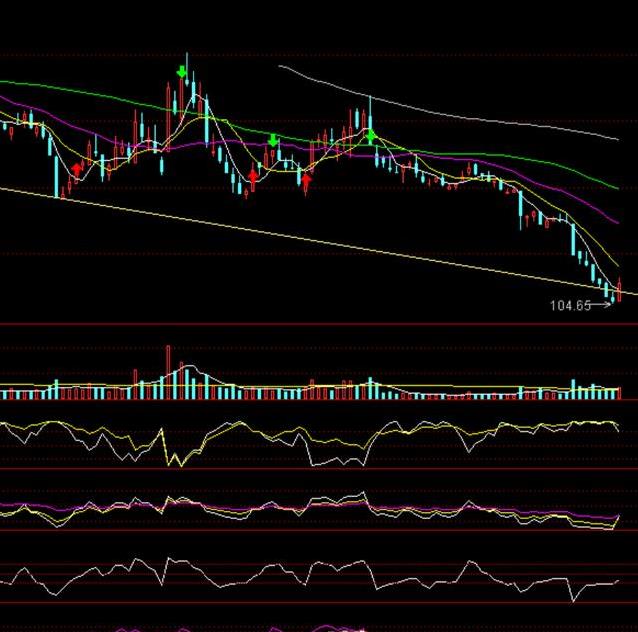Image resolution: width=638 pixels, height=632 pixels.
Task: Select the yellow descending trendline below the candles
Action: coord(300,237)
